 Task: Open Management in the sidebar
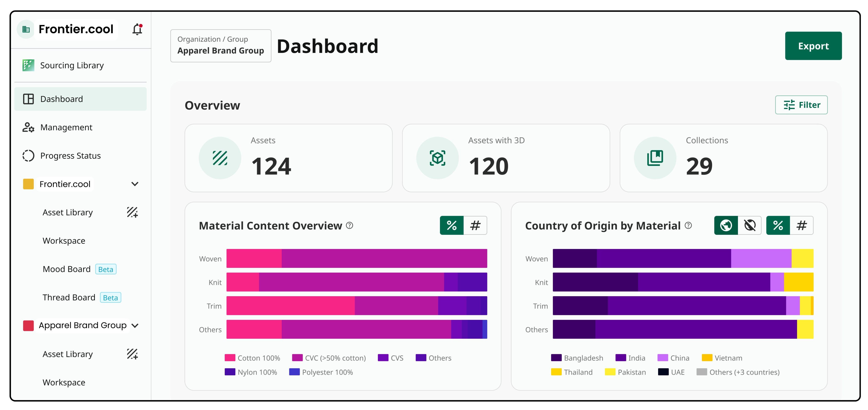[x=66, y=127]
